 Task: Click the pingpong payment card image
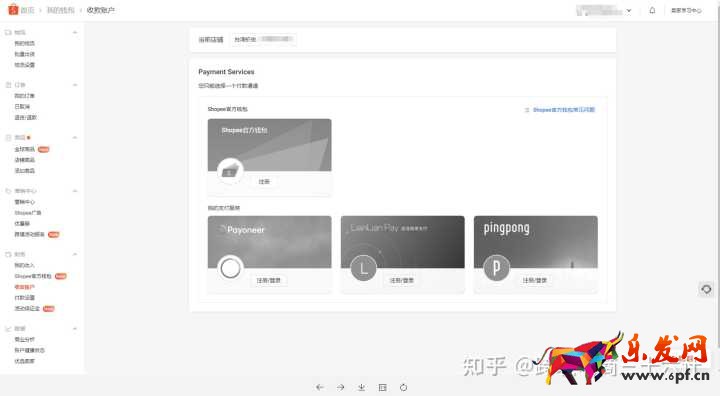536,242
